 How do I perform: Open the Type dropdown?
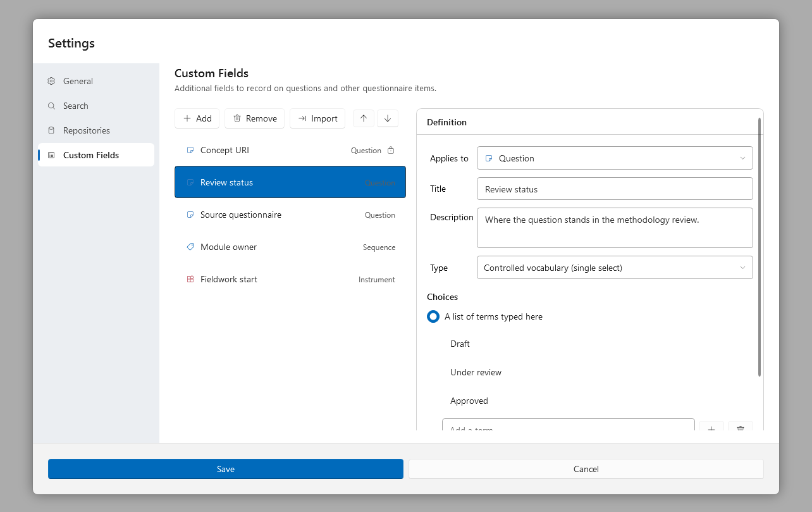(x=615, y=268)
